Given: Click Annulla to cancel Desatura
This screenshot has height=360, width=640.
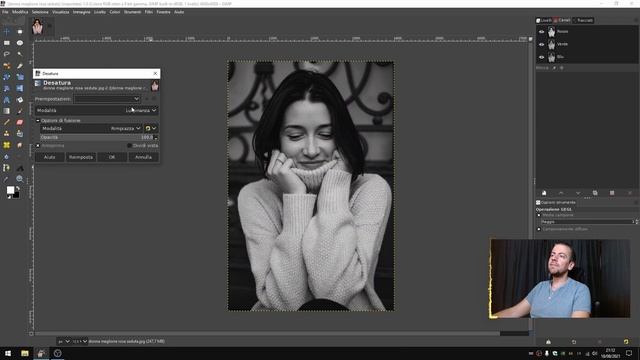Looking at the screenshot, I should [x=143, y=157].
